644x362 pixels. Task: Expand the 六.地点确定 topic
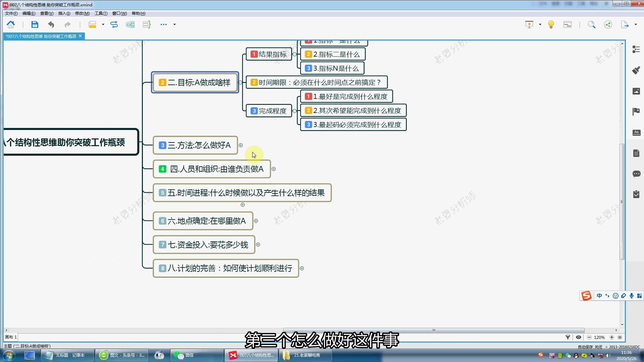256,221
